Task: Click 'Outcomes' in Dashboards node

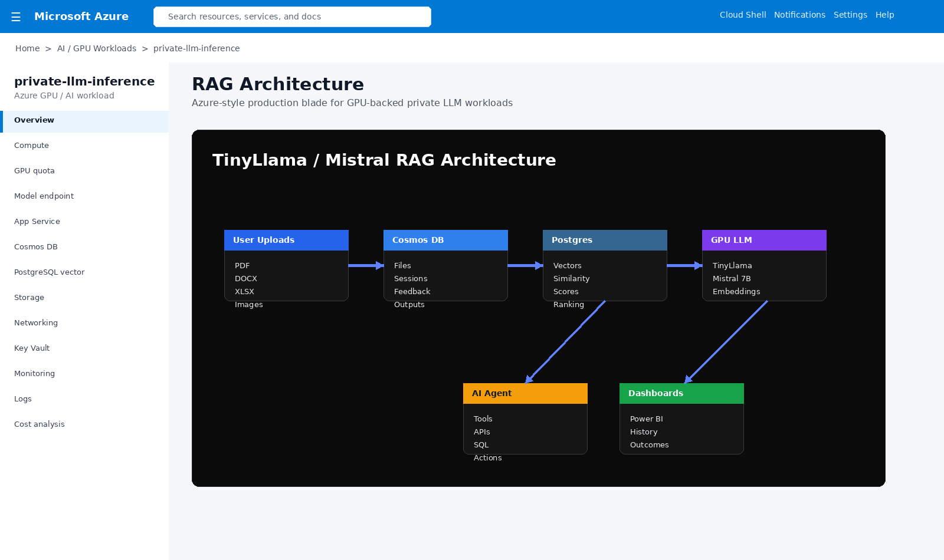Action: click(650, 445)
